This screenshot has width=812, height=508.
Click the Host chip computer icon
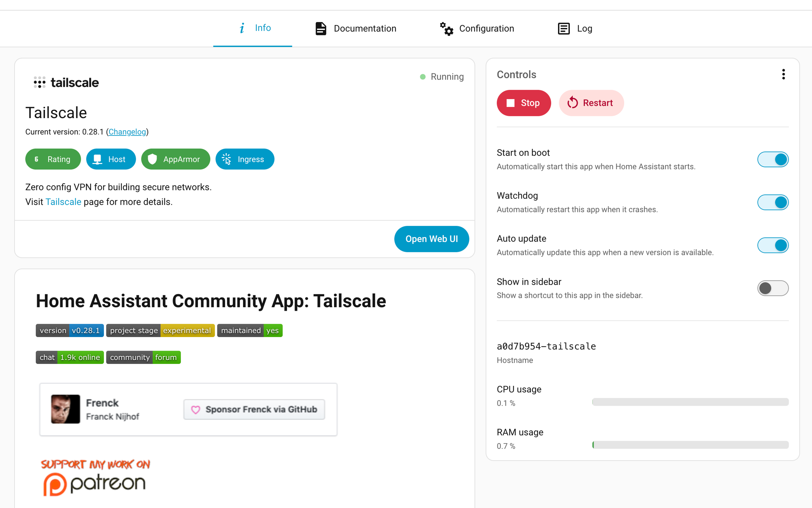(x=97, y=159)
